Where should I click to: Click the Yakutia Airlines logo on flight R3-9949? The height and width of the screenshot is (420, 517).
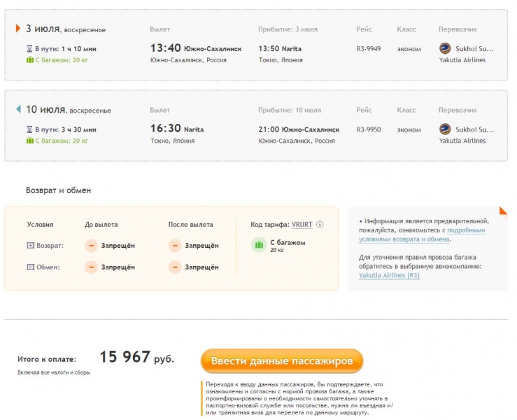(445, 49)
